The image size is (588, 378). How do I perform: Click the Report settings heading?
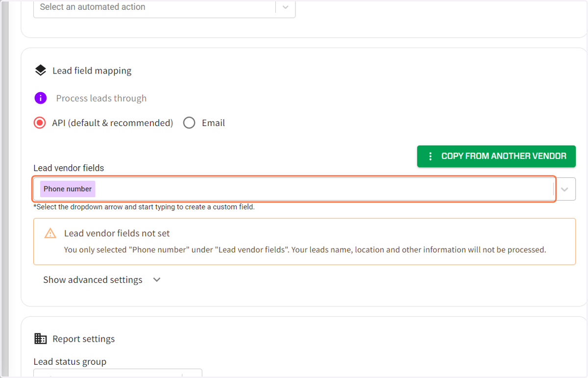(x=84, y=339)
